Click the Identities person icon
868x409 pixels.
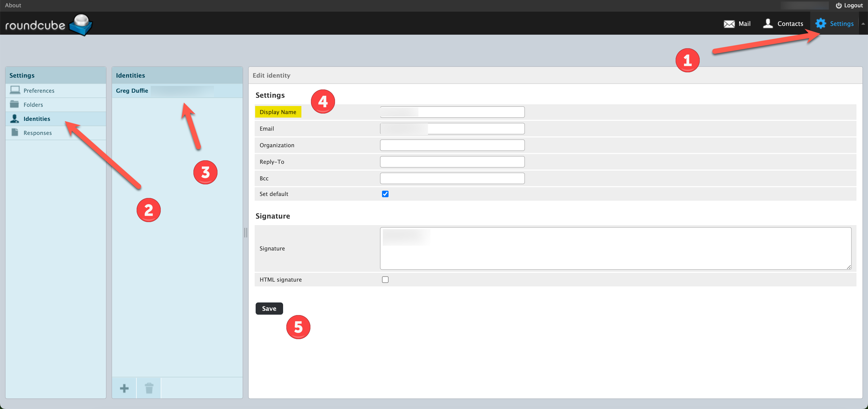pyautogui.click(x=15, y=118)
